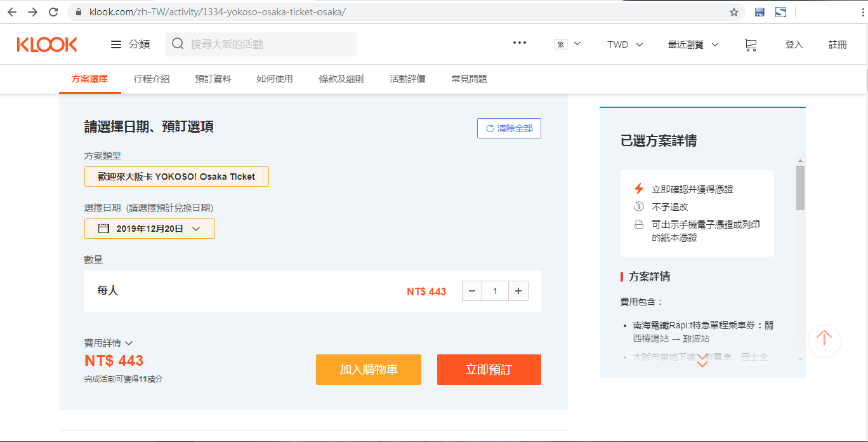Viewport: 868px width, 442px height.
Task: Click the 方案詳情 heading
Action: [650, 276]
